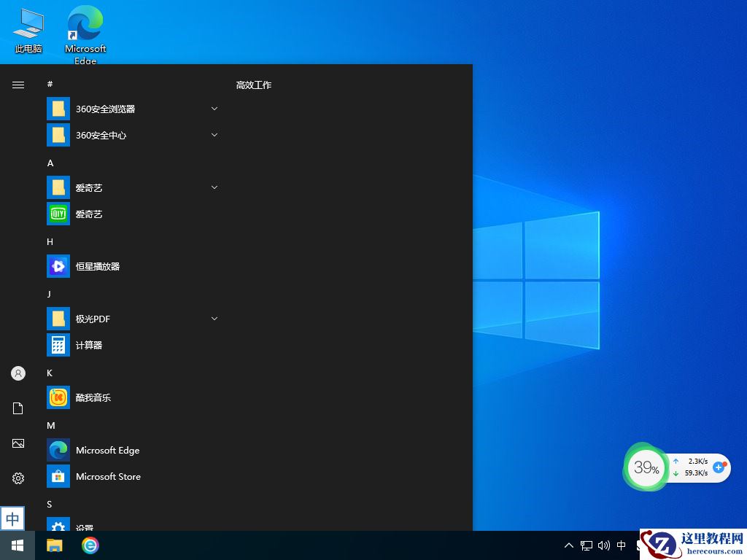Expand hidden icons in the system tray

tap(568, 545)
